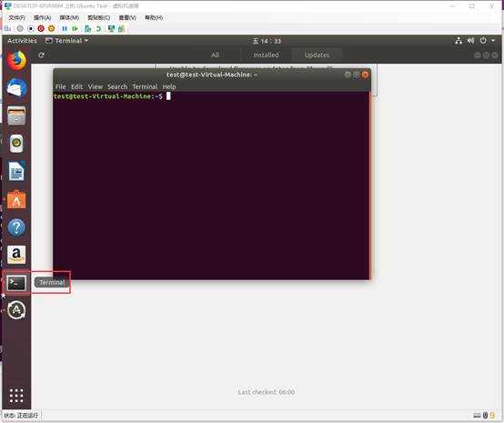Click the refresh button in Ubuntu Software
This screenshot has height=423, width=504.
point(42,55)
